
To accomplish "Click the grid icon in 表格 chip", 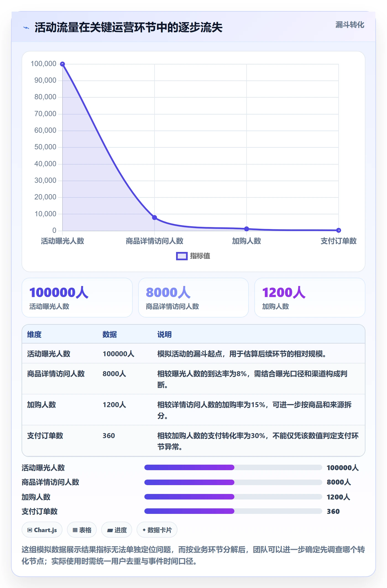I will click(x=75, y=530).
